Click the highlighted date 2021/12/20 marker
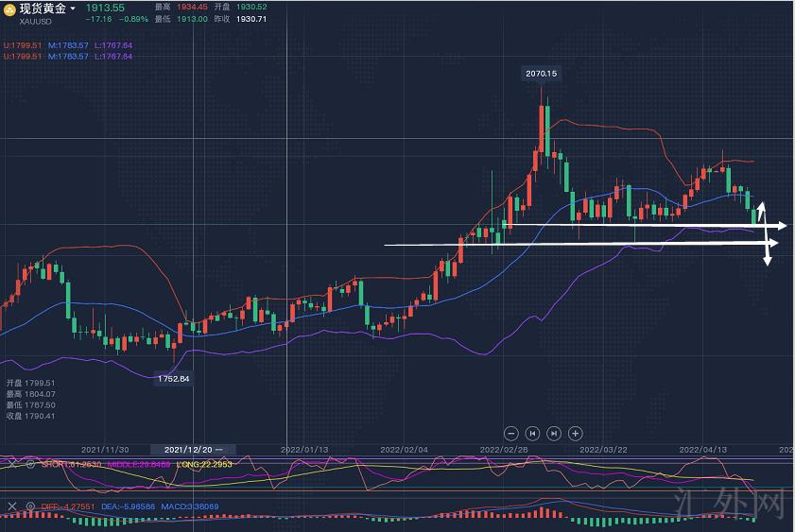The image size is (795, 532). tap(193, 450)
